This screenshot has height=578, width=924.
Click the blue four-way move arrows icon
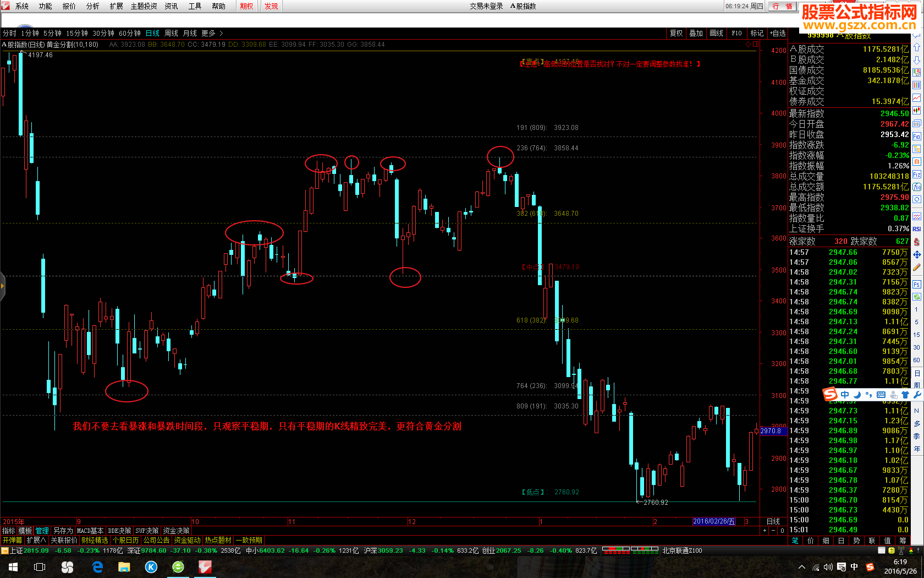click(x=917, y=255)
